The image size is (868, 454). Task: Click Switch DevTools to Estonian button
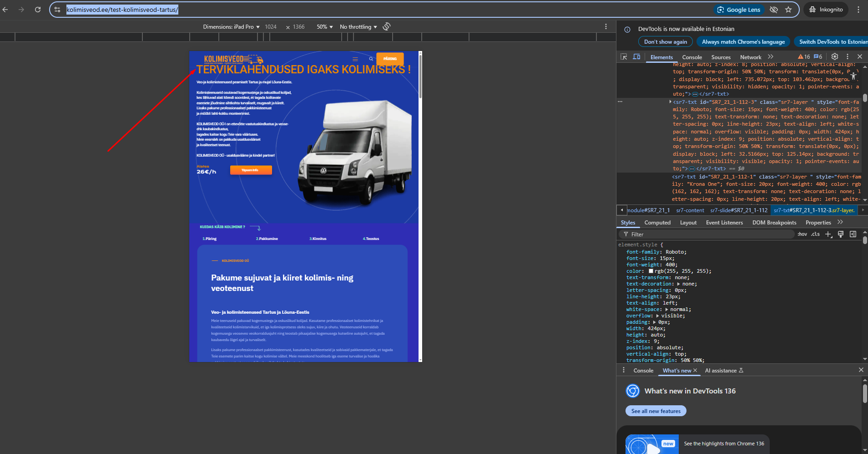tap(832, 42)
